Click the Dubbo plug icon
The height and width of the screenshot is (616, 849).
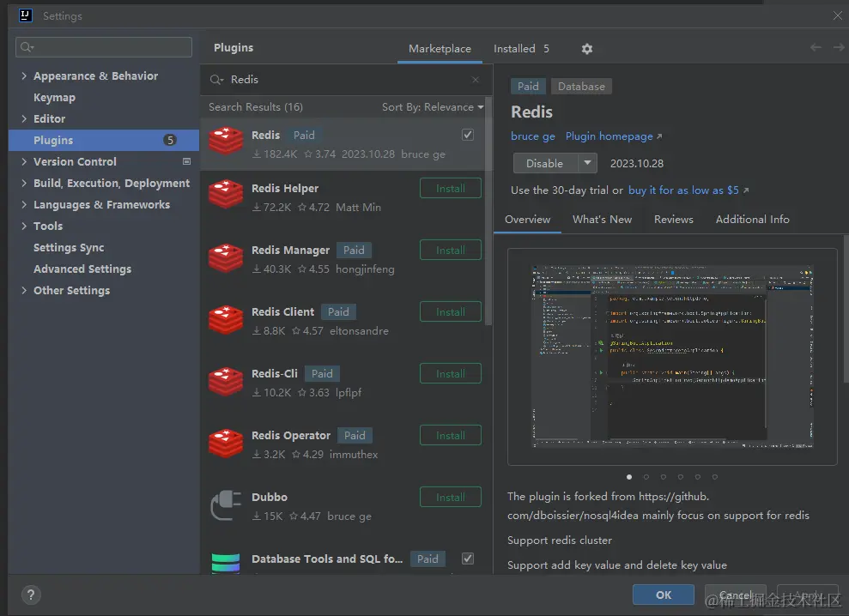point(226,504)
